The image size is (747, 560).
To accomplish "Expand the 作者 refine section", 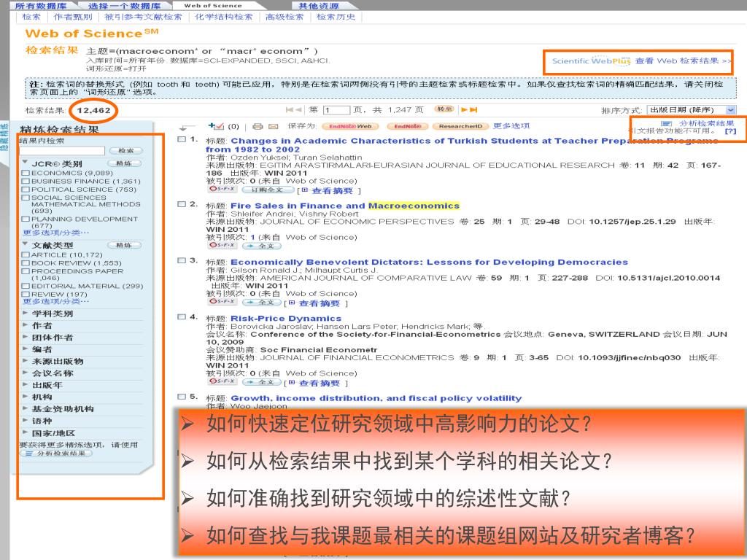I will pyautogui.click(x=26, y=324).
